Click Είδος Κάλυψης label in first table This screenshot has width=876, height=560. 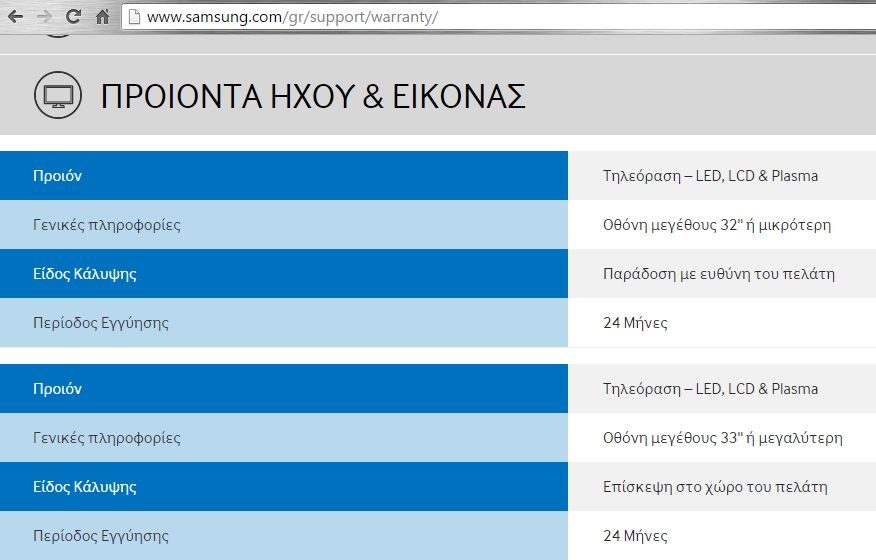tap(84, 274)
